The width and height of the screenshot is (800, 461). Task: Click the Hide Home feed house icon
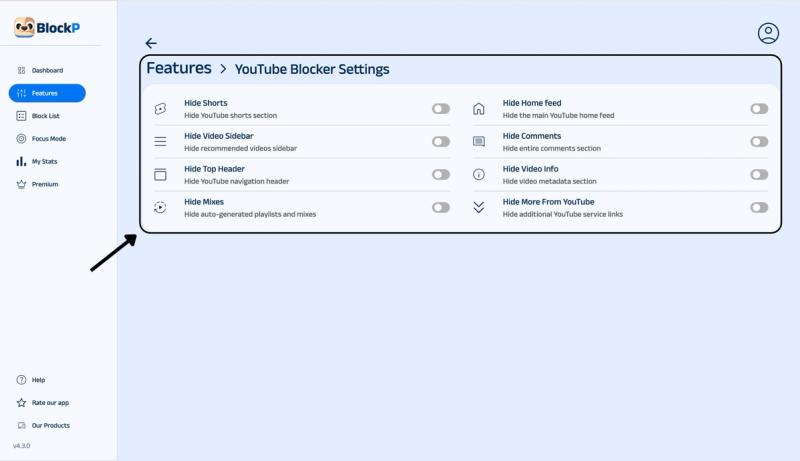point(479,109)
